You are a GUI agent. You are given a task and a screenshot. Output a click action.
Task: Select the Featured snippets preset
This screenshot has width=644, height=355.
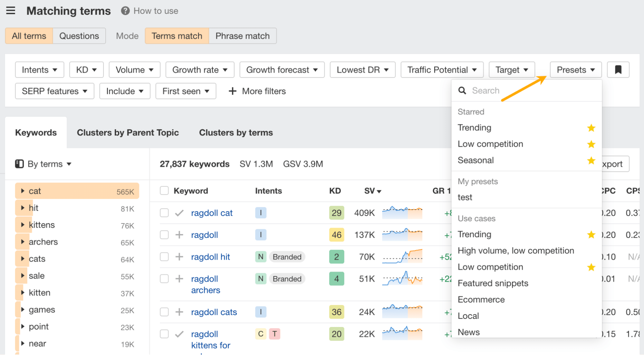(x=493, y=283)
